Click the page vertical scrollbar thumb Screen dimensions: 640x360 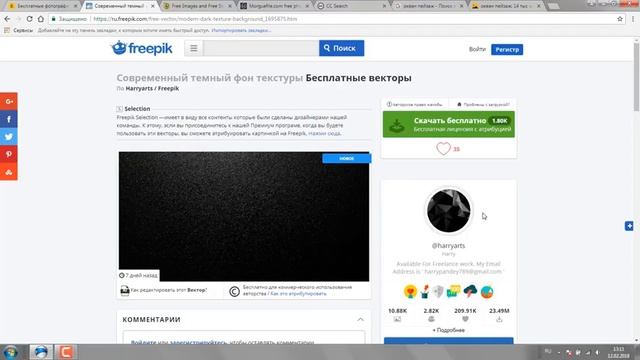636,76
